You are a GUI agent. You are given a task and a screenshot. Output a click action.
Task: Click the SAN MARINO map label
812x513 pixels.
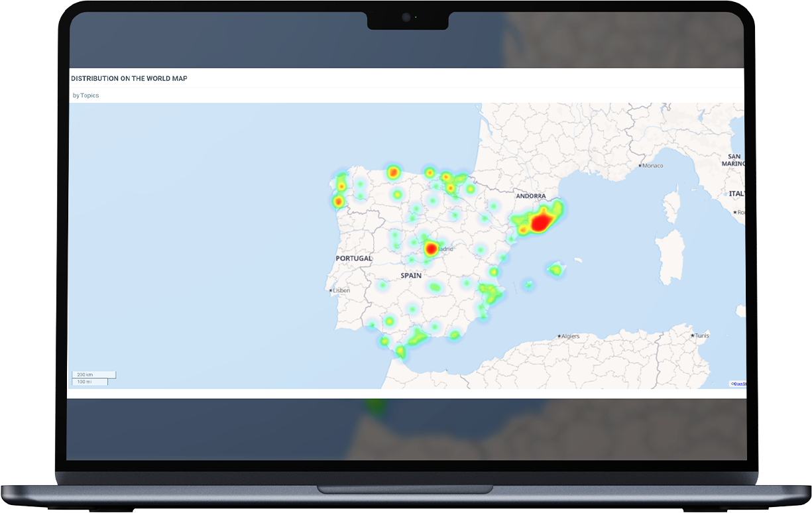(734, 160)
